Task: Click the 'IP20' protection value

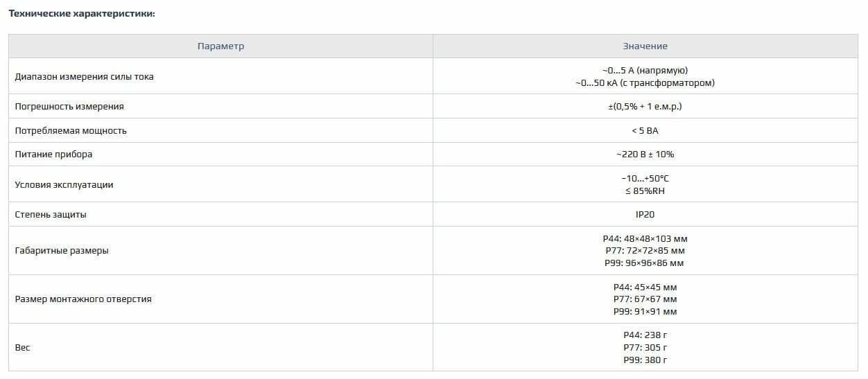Action: click(645, 215)
